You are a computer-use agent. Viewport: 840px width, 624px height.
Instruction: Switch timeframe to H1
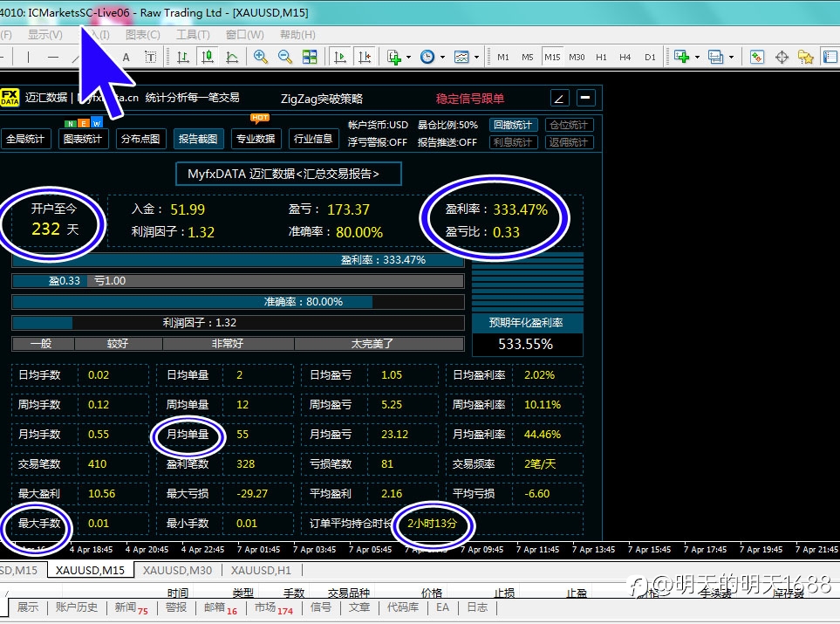(x=602, y=57)
